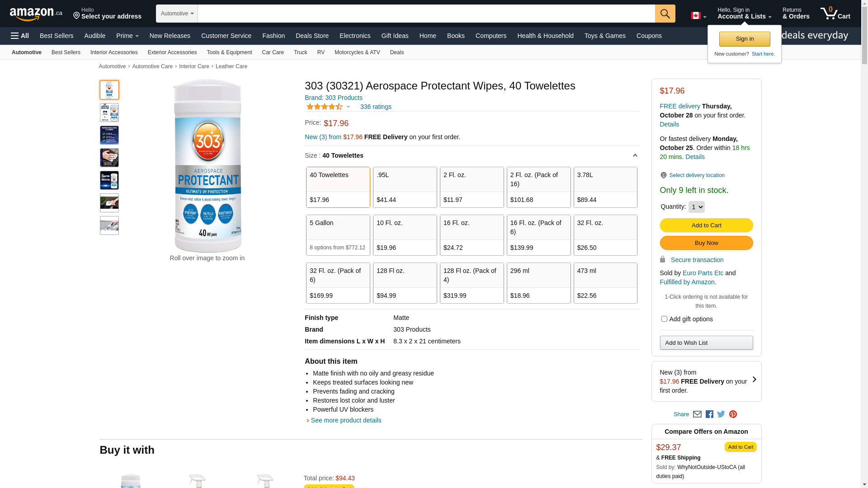
Task: Click the Start here new customer link
Action: click(763, 54)
